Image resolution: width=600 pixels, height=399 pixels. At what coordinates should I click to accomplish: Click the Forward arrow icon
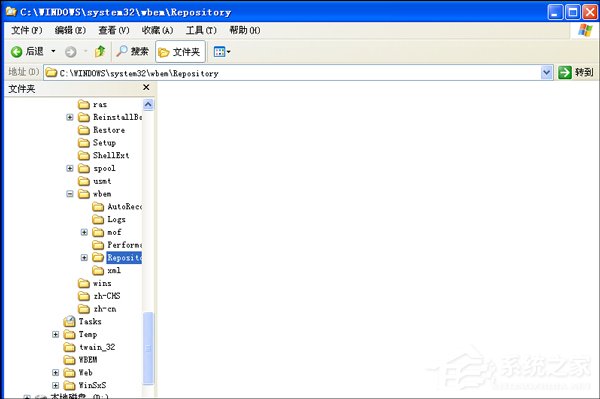tap(70, 52)
